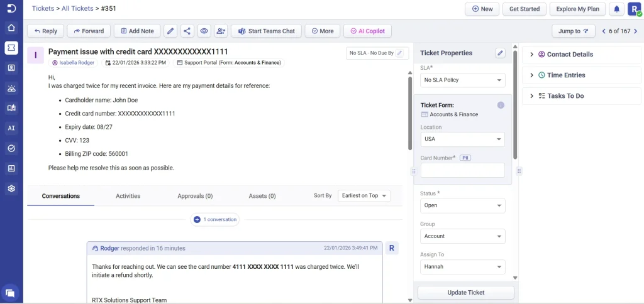
Task: Click Explore My Plan button
Action: (577, 9)
